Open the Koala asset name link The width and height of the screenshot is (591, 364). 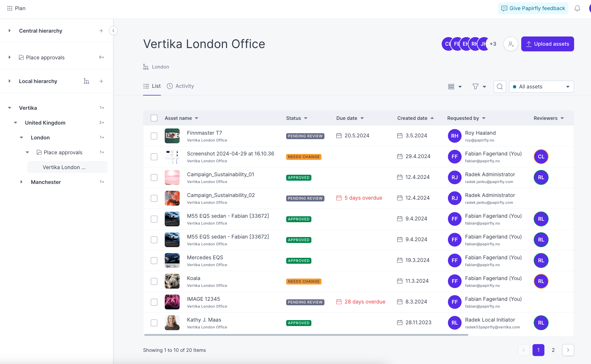coord(194,278)
